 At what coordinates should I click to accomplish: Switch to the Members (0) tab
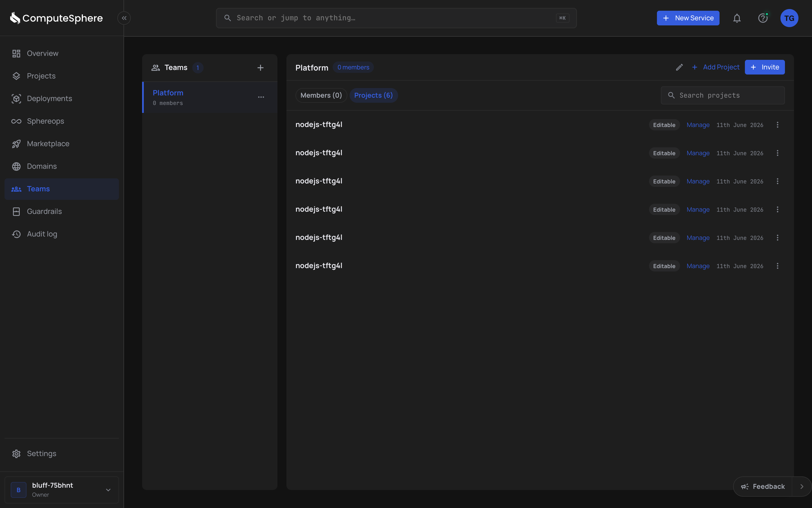click(x=321, y=95)
